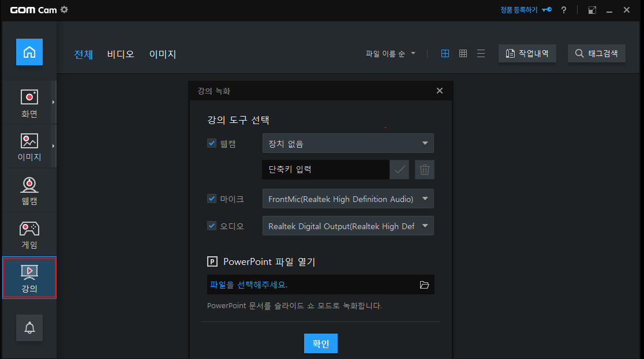
Task: Switch to list view layout
Action: coord(481,54)
